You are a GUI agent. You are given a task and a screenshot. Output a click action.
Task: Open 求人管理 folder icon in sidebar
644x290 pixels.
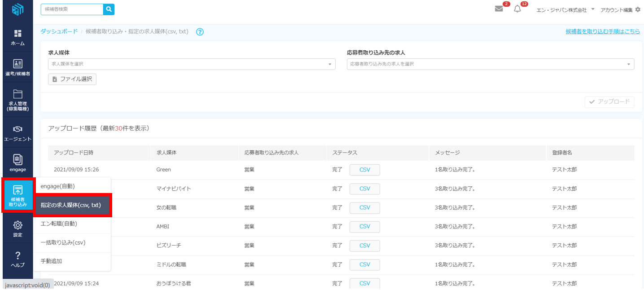[18, 94]
